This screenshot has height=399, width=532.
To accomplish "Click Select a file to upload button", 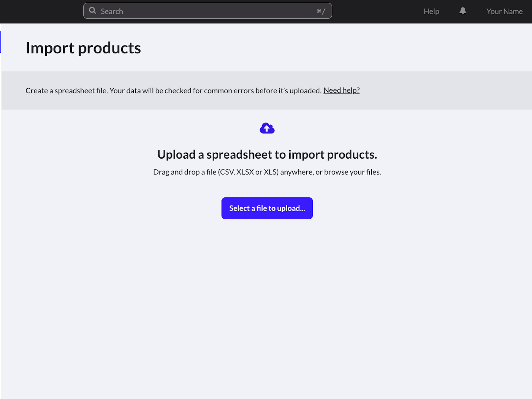I will [x=267, y=208].
